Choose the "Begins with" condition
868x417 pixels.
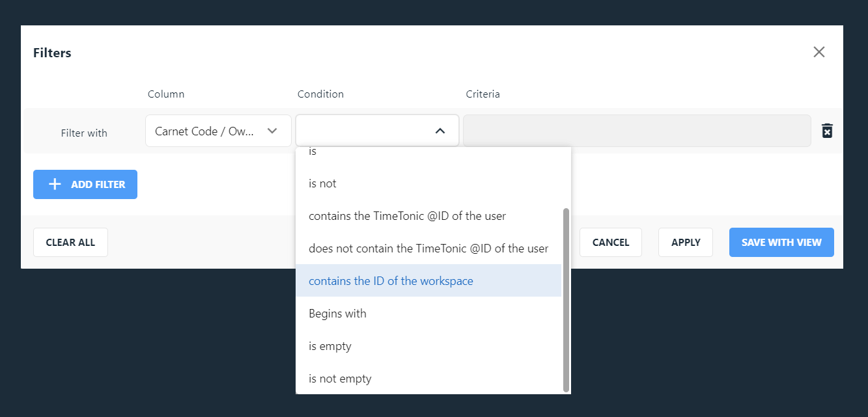pyautogui.click(x=337, y=314)
